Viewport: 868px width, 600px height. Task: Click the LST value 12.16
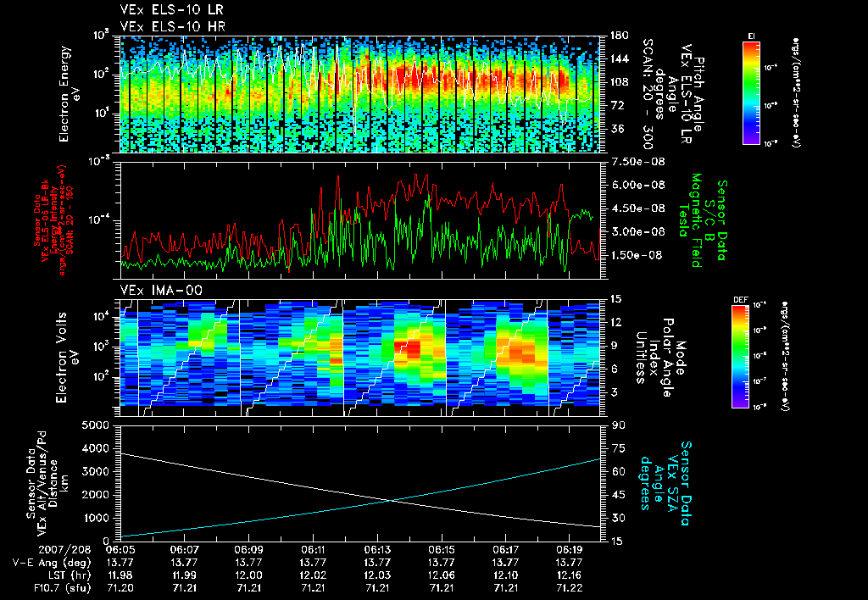click(570, 575)
